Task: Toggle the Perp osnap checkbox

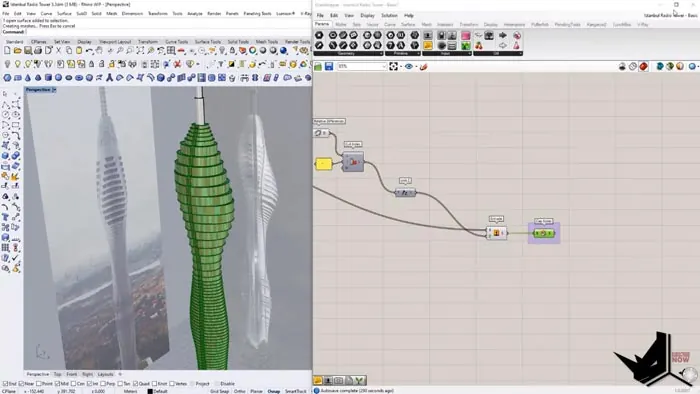Action: point(104,383)
